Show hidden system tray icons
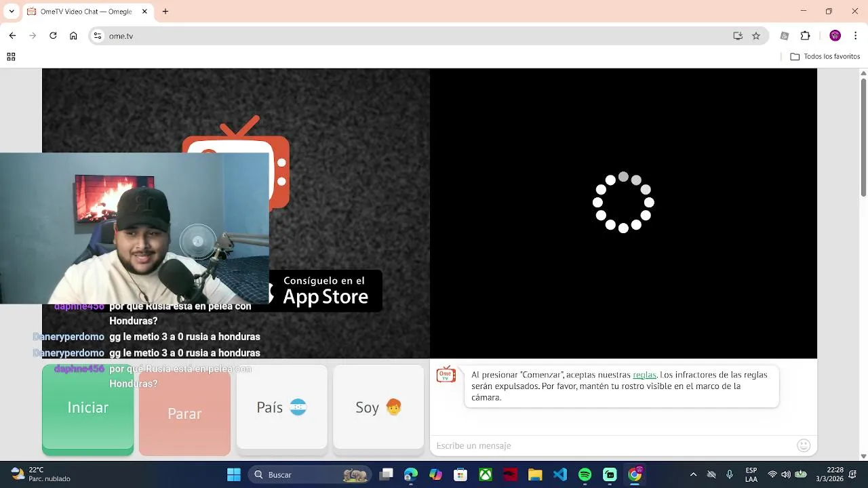The height and width of the screenshot is (488, 868). click(693, 474)
